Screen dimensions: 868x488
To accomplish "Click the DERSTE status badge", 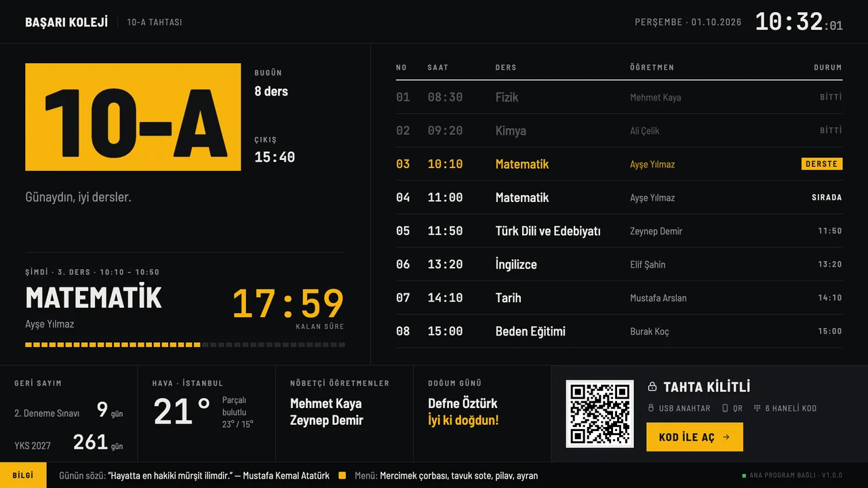I will click(822, 164).
